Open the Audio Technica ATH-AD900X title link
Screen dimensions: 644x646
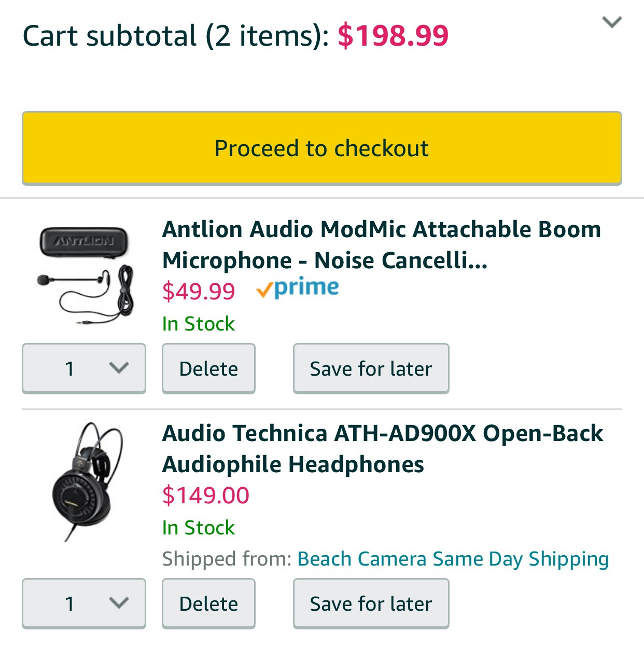382,448
